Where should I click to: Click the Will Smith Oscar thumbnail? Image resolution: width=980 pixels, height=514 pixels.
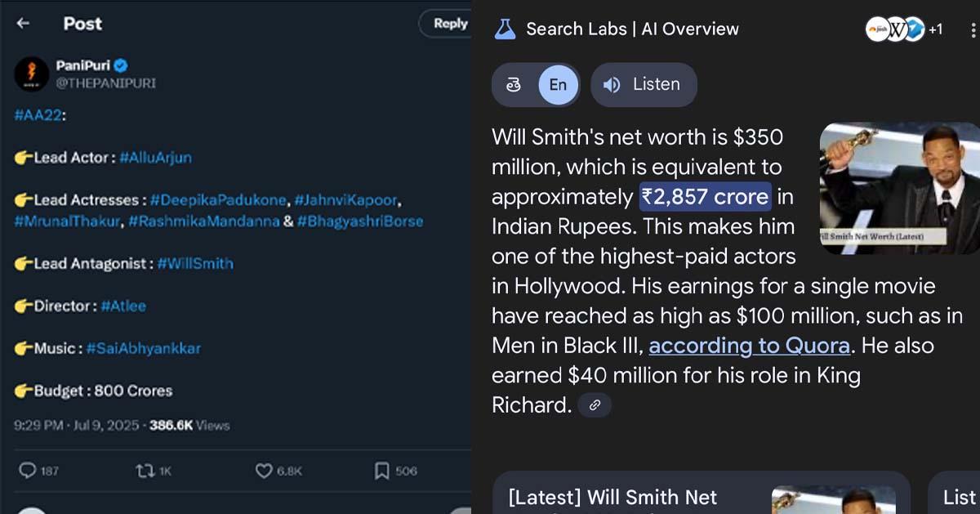[x=899, y=188]
